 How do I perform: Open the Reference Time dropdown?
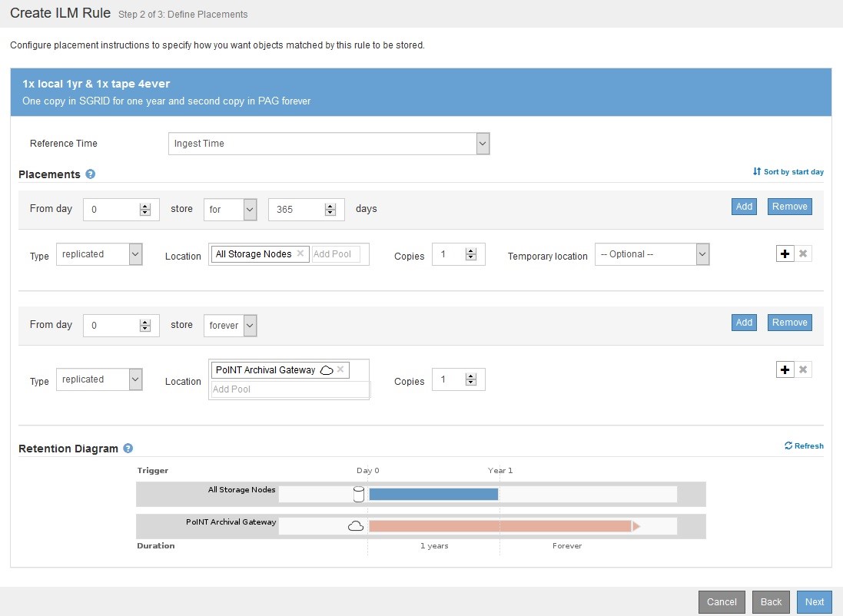[x=329, y=144]
